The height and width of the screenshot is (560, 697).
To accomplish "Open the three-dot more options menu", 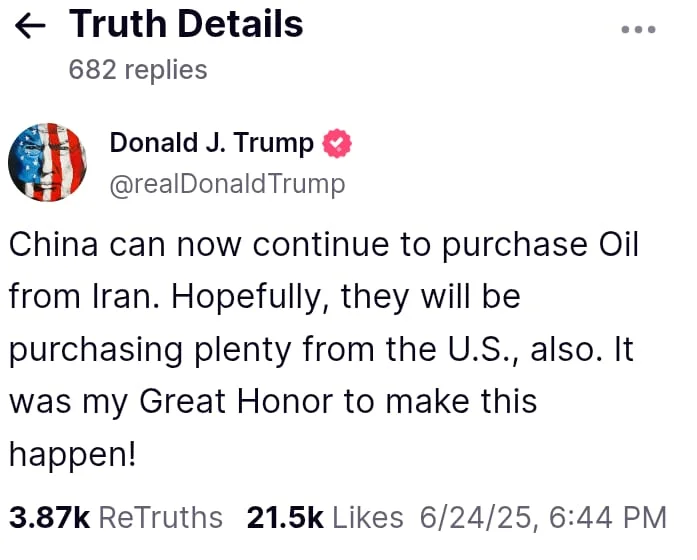I will tap(637, 29).
